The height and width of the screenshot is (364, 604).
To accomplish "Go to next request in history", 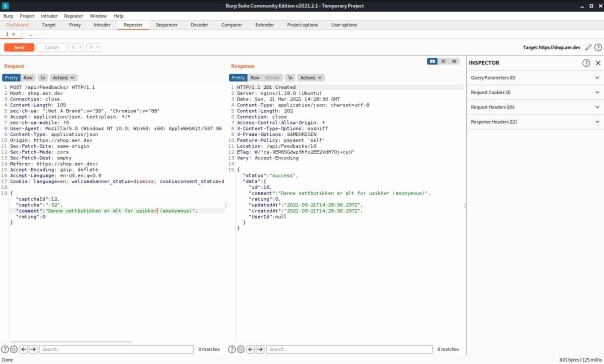I will pyautogui.click(x=91, y=47).
